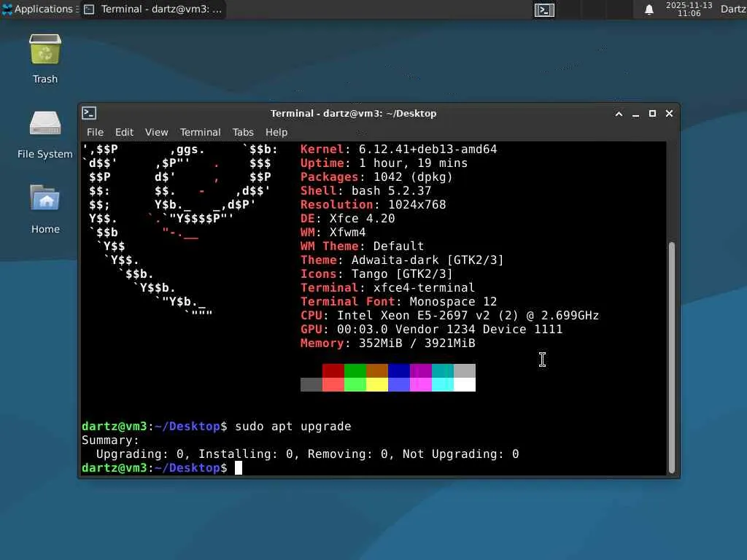Open the Edit menu

(124, 133)
